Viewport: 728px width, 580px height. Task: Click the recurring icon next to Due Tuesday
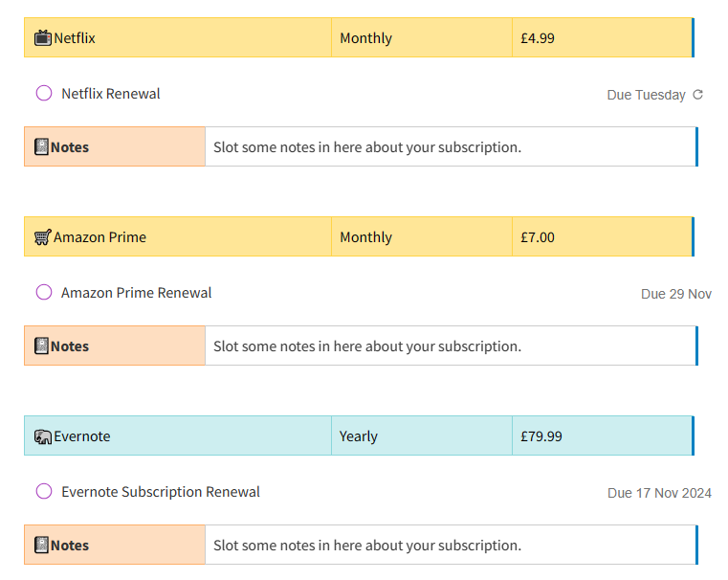(x=697, y=95)
